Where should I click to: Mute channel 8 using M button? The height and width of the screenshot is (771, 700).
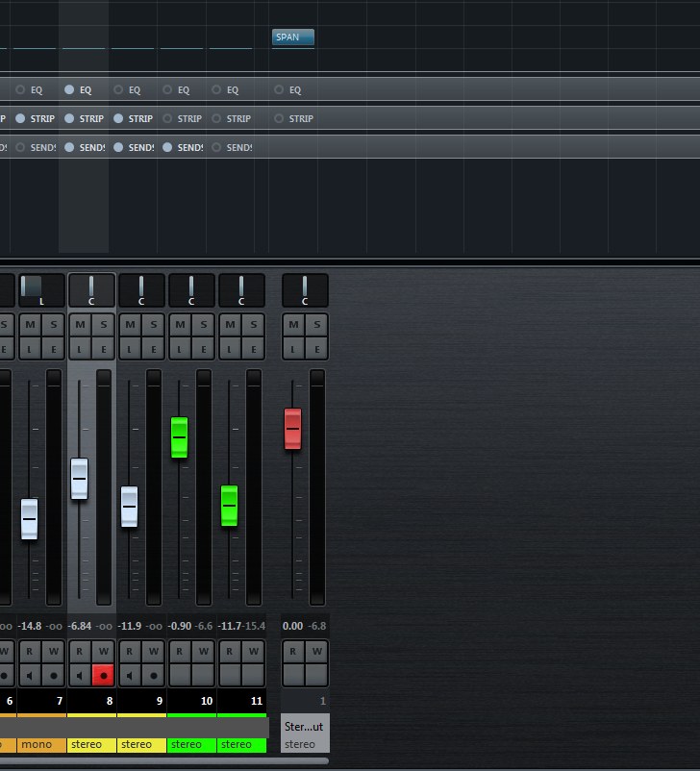[x=80, y=325]
